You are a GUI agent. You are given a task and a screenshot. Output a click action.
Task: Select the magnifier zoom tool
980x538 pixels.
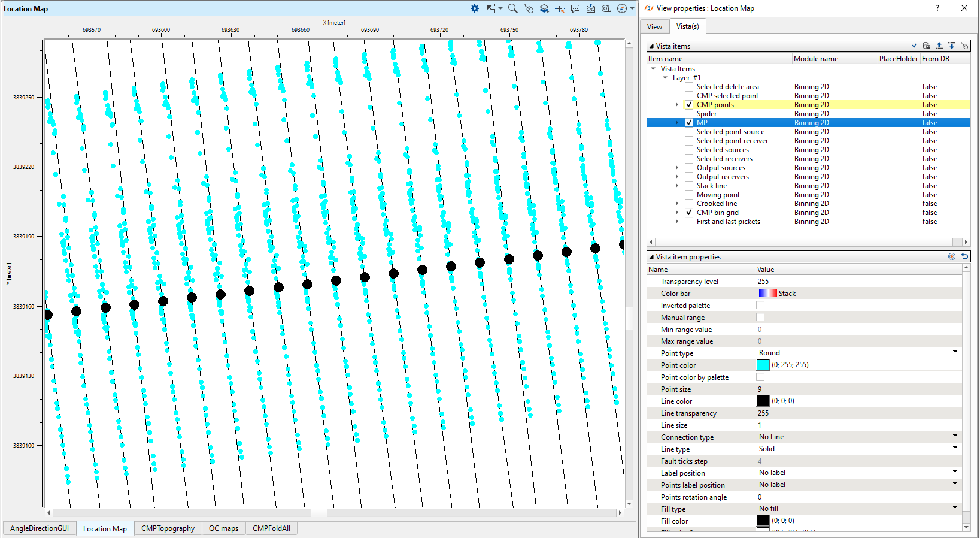[512, 8]
